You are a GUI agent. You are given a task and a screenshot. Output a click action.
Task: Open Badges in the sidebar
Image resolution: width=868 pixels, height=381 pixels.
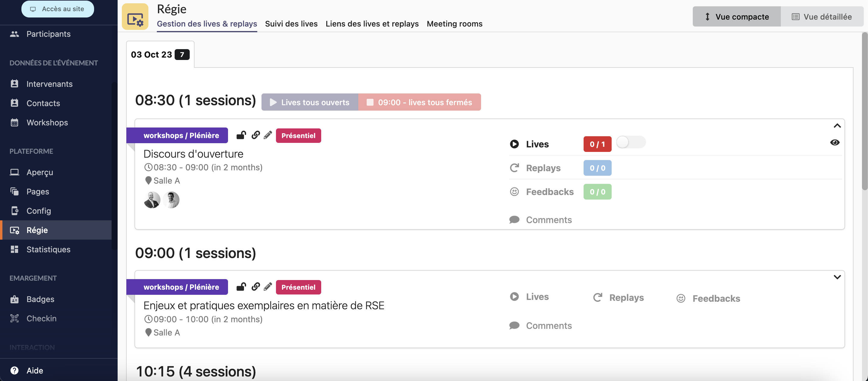pyautogui.click(x=40, y=299)
